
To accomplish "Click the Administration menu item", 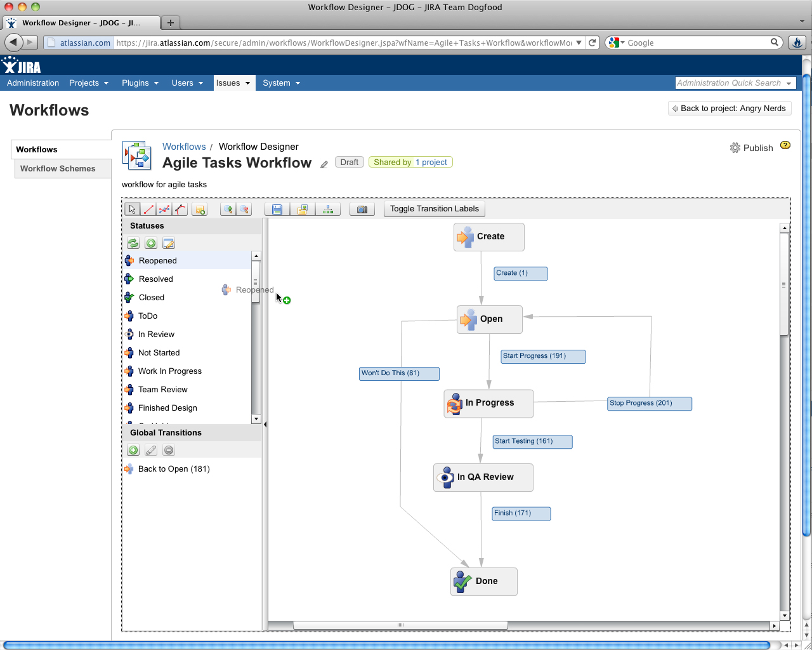I will (x=33, y=83).
